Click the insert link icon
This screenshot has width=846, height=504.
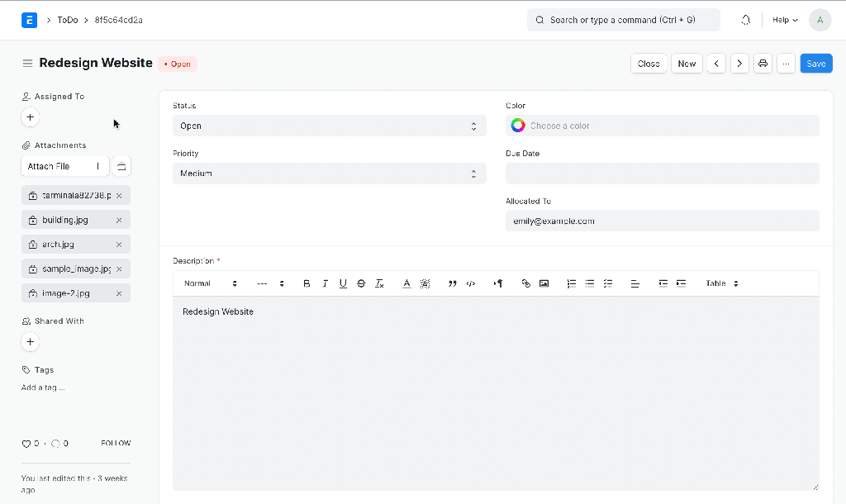coord(525,283)
